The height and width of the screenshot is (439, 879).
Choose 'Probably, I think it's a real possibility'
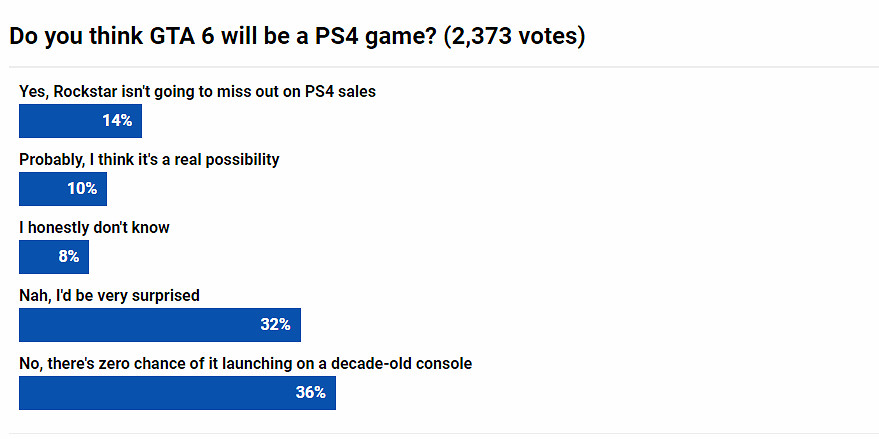point(149,159)
